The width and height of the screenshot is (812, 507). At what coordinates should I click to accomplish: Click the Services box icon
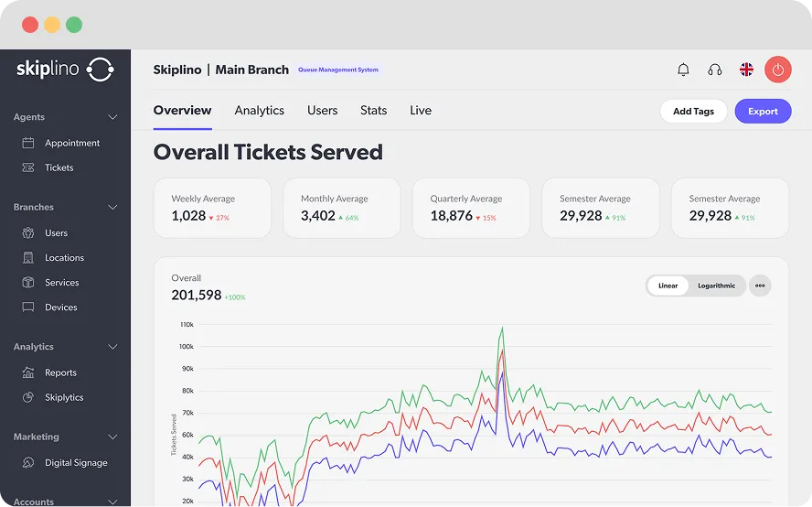tap(28, 283)
